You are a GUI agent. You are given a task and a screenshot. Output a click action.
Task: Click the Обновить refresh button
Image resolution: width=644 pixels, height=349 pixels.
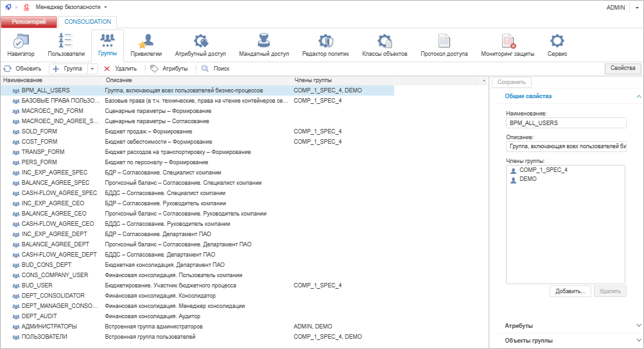pyautogui.click(x=22, y=69)
